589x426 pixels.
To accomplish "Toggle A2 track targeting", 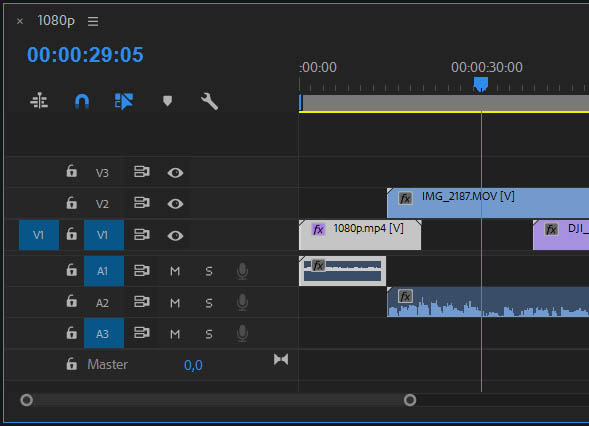I will click(102, 303).
